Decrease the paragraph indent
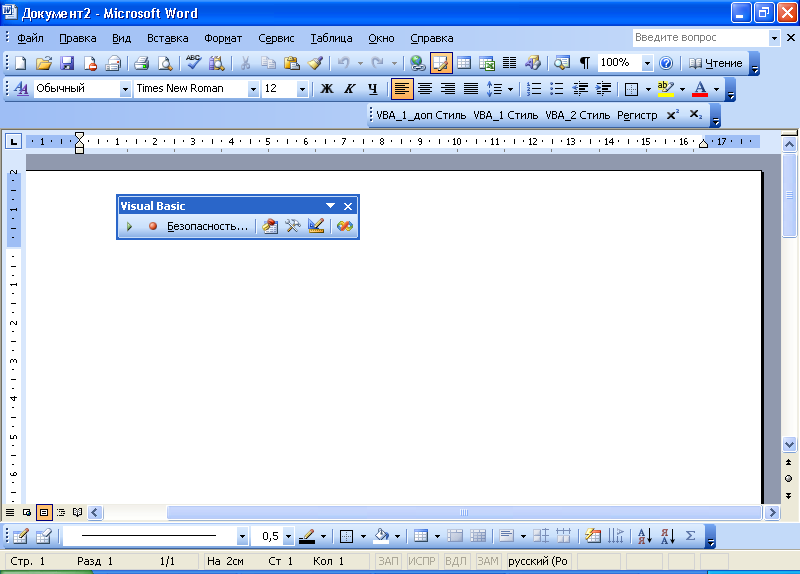 (580, 89)
